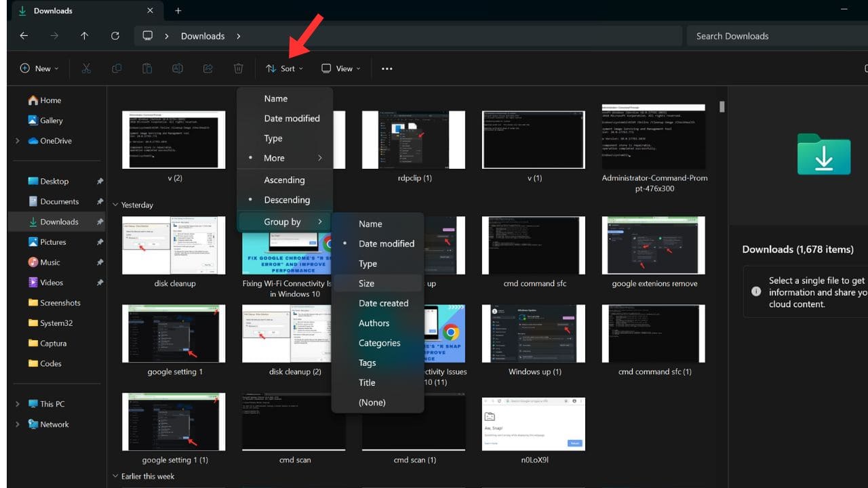Click the Back navigation arrow
This screenshot has height=488, width=868.
[x=24, y=36]
